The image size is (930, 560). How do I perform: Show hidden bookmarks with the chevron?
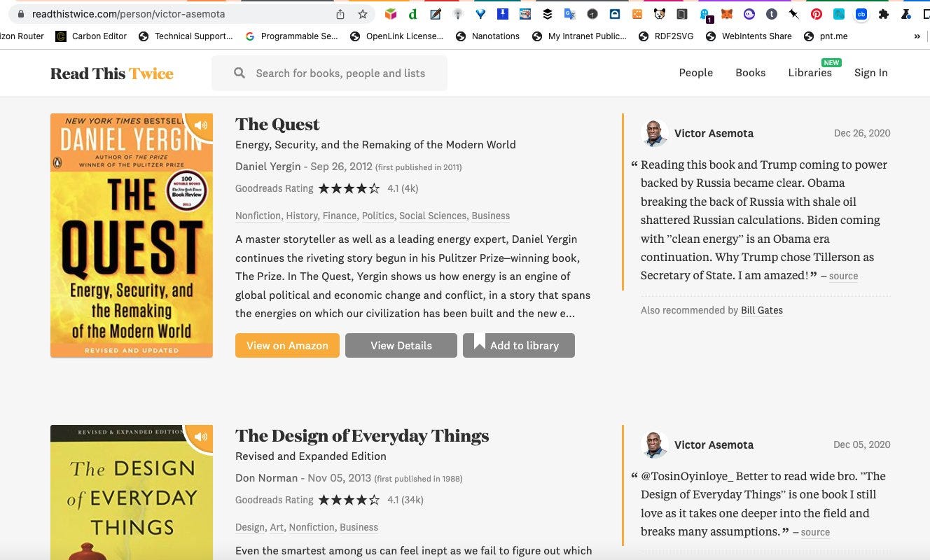click(x=917, y=36)
